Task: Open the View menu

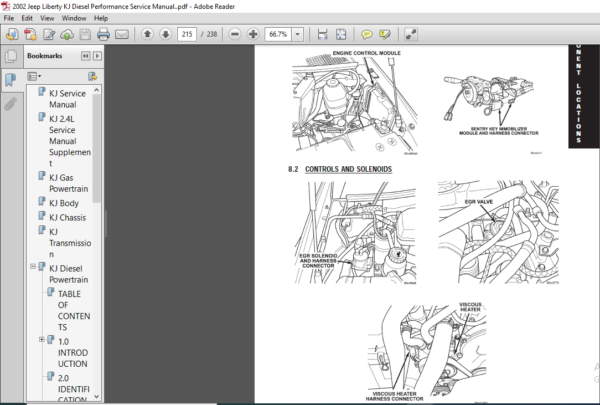Action: 47,18
